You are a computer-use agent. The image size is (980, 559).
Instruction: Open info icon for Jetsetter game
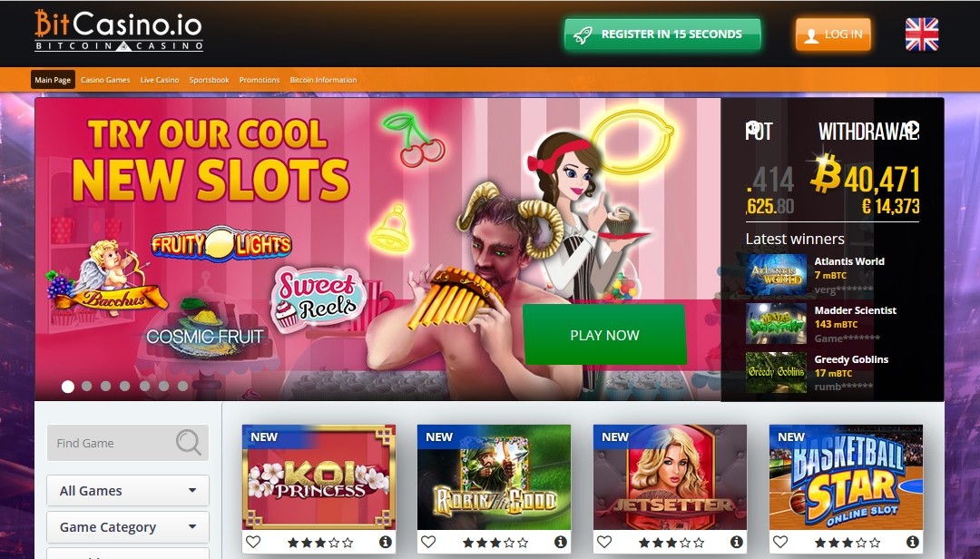pos(737,542)
